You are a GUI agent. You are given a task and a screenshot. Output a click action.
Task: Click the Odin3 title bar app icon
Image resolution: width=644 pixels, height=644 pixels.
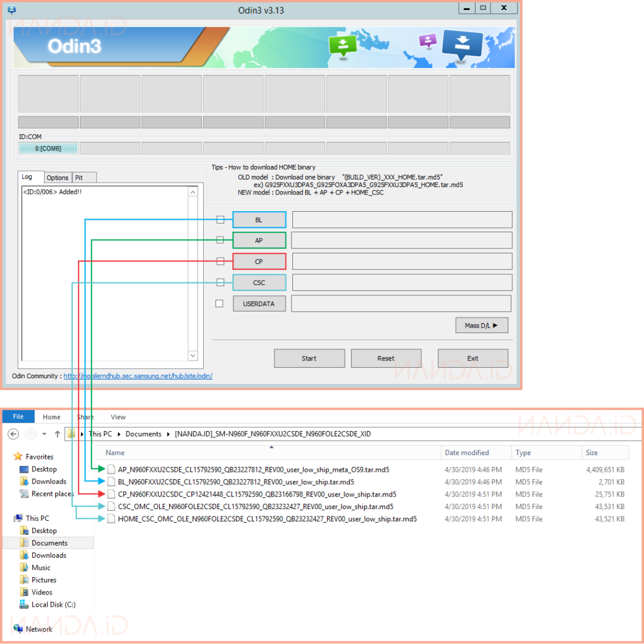coord(11,9)
